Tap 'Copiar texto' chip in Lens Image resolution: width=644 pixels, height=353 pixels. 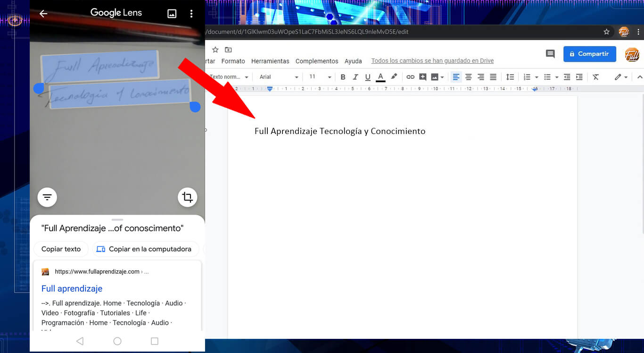click(x=61, y=249)
